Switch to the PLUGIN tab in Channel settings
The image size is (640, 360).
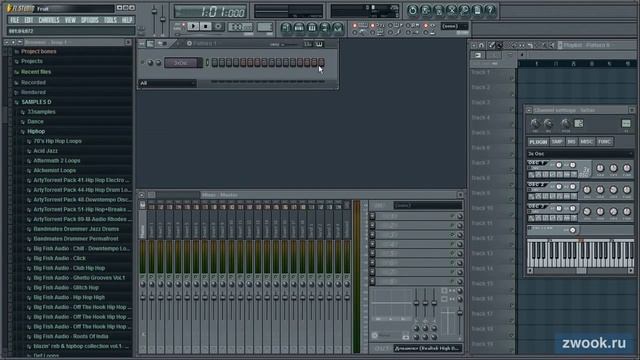click(538, 142)
